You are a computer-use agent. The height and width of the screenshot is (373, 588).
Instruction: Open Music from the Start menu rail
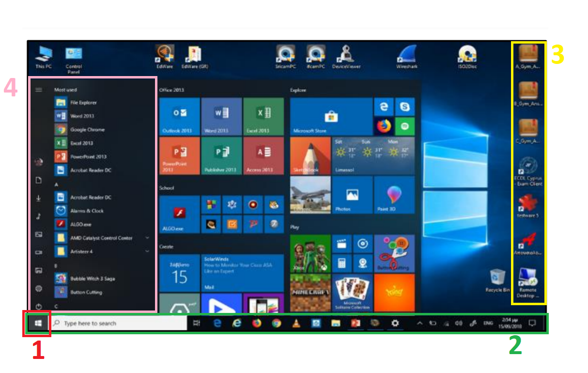[x=39, y=216]
